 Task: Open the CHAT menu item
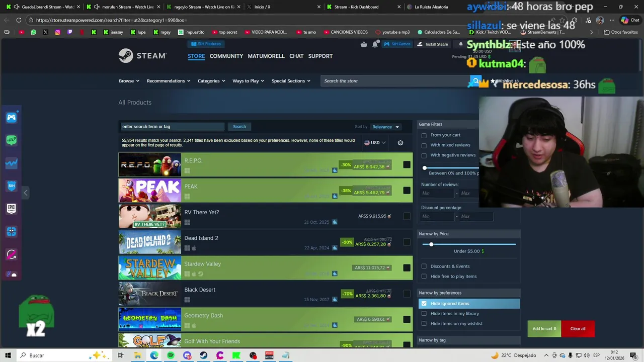(x=296, y=56)
